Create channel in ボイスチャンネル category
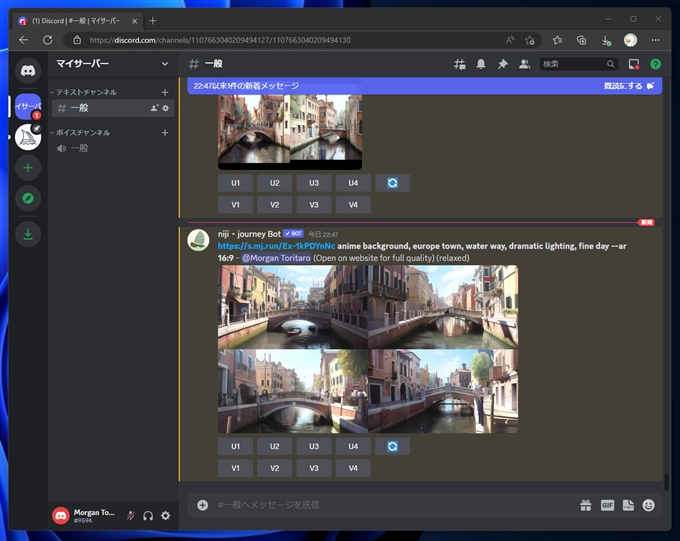Viewport: 680px width, 541px height. (x=165, y=133)
